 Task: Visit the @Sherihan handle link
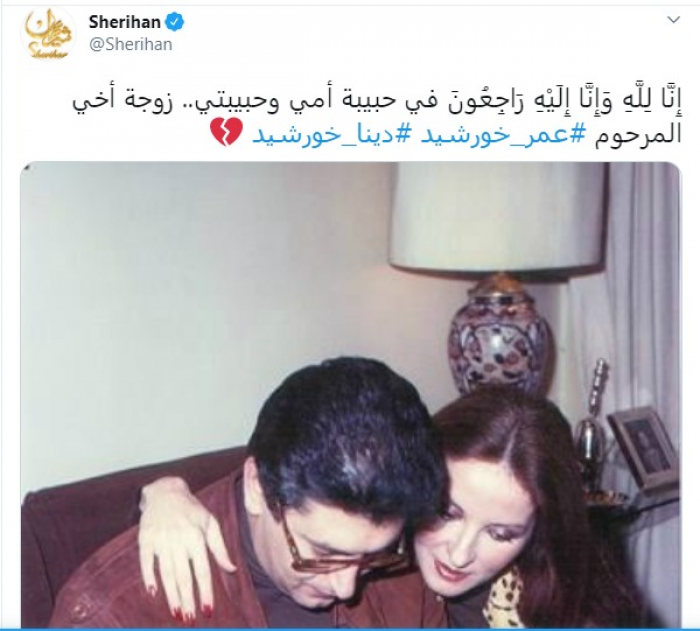[131, 45]
